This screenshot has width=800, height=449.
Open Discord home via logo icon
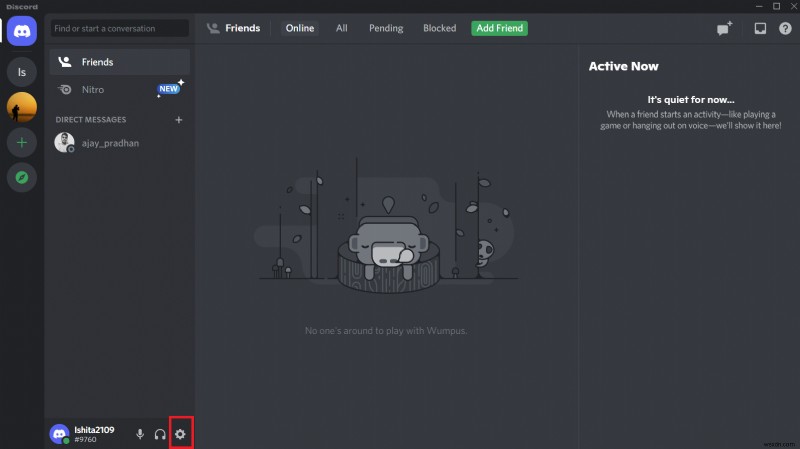coord(21,31)
